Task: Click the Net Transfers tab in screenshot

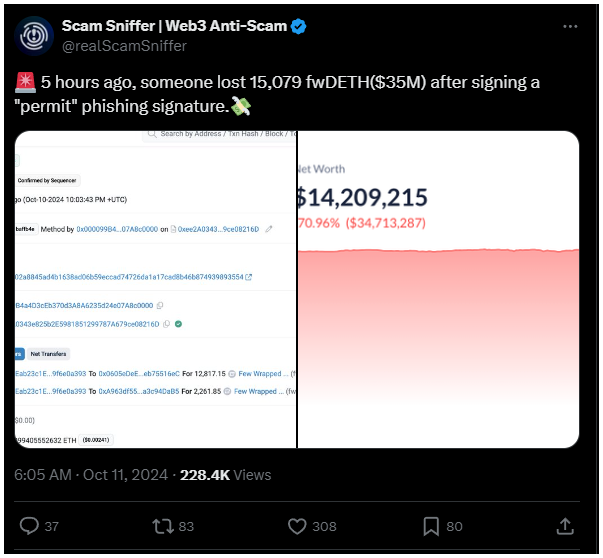Action: click(x=48, y=354)
